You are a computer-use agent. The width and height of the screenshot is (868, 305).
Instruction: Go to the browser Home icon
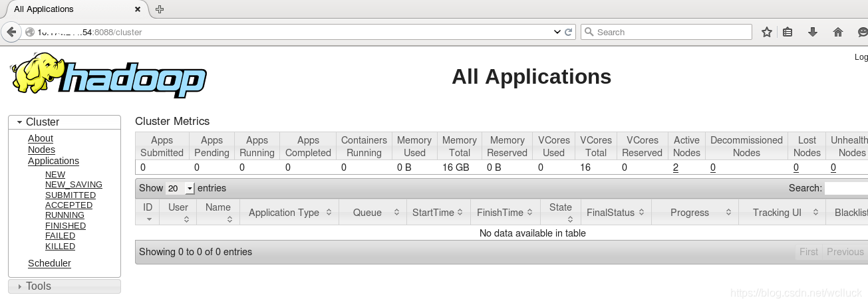pyautogui.click(x=838, y=32)
